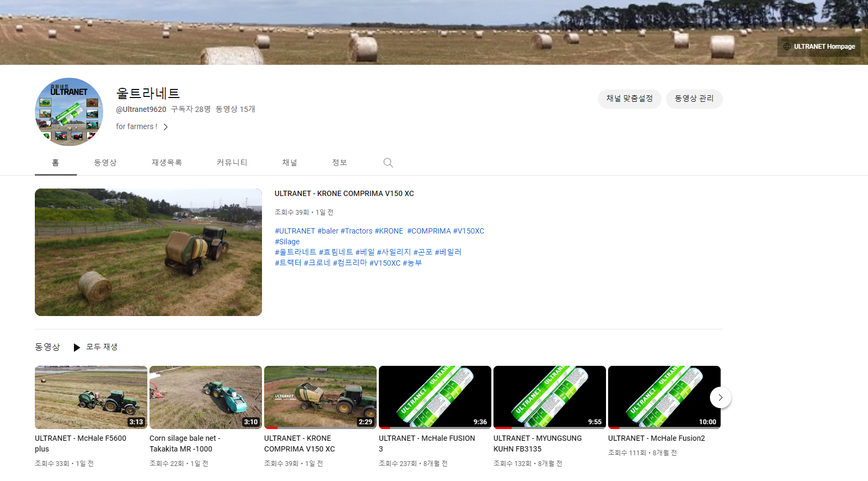
Task: Open the 재생목록 tab
Action: click(x=167, y=163)
